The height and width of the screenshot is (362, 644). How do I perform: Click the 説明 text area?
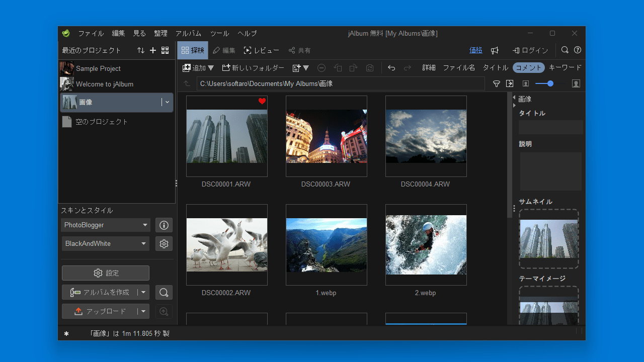coord(551,171)
